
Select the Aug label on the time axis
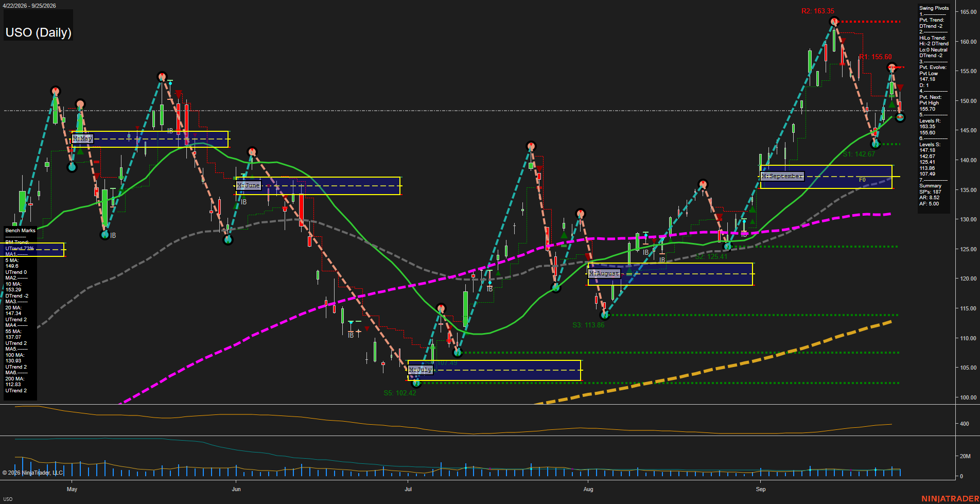(x=588, y=489)
